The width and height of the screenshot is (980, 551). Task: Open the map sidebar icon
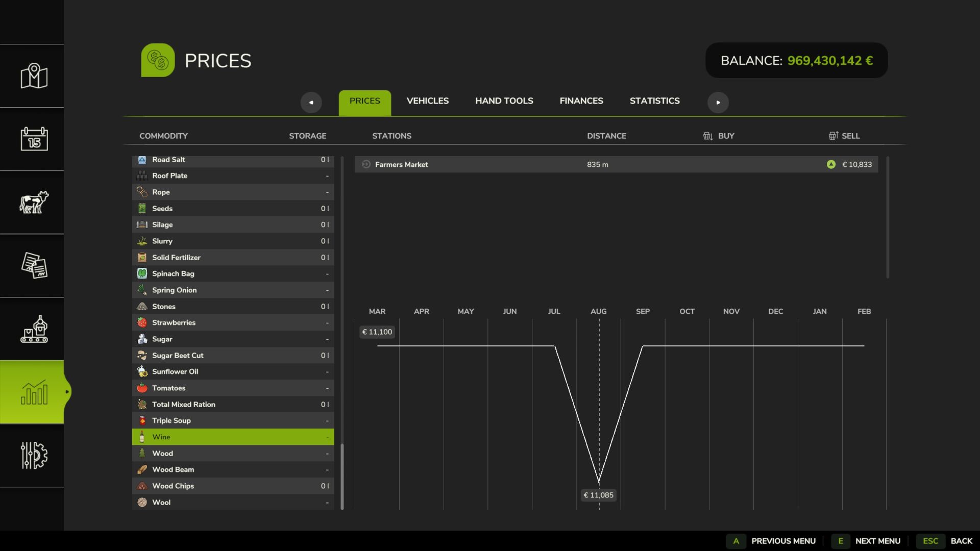[x=34, y=76]
